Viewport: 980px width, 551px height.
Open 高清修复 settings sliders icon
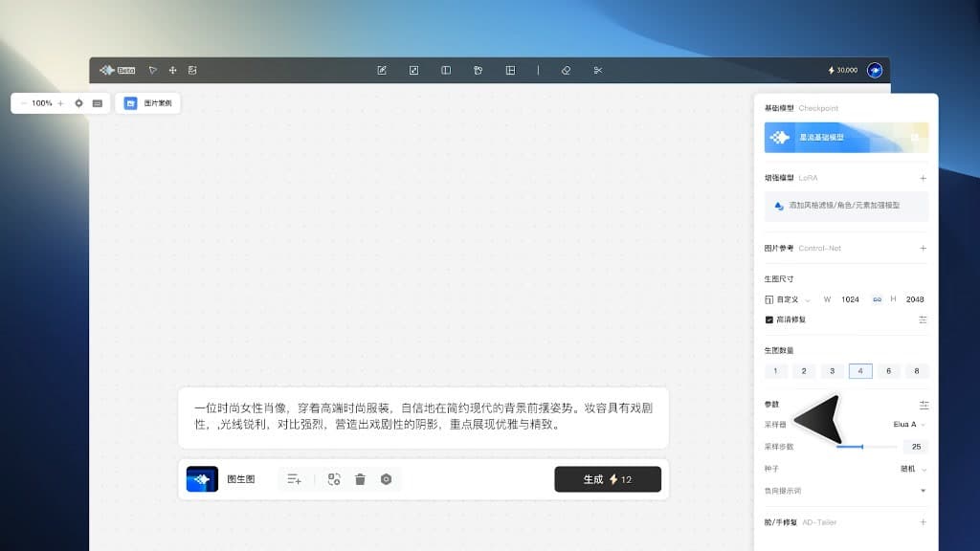coord(924,320)
